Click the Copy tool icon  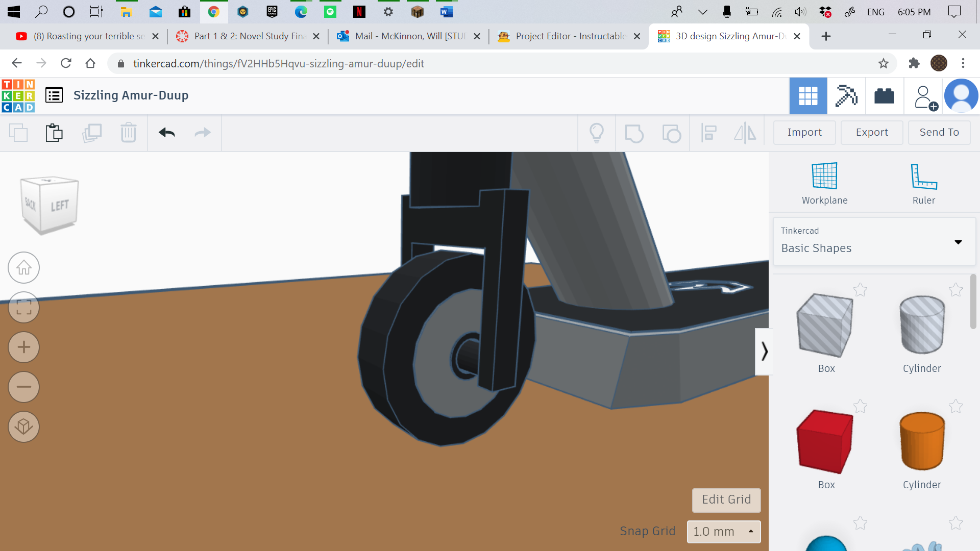18,133
